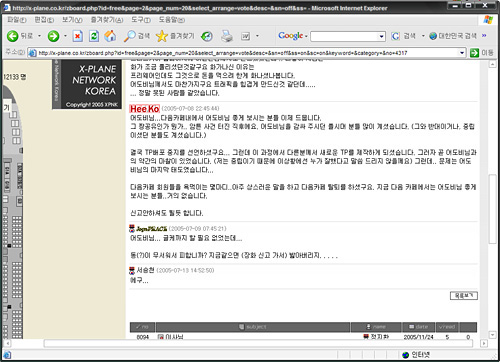Click the vertical scrollbar down arrow

tap(493, 335)
